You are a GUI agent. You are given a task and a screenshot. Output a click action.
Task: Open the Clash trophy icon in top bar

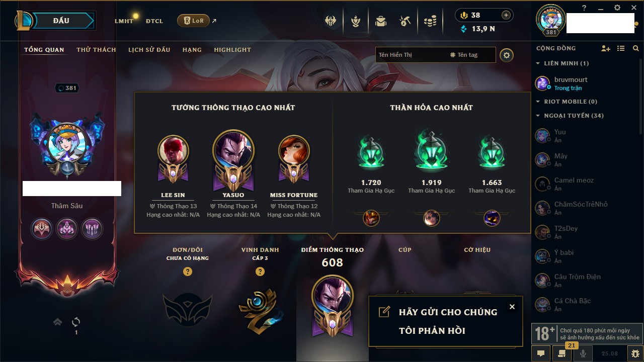pyautogui.click(x=356, y=21)
